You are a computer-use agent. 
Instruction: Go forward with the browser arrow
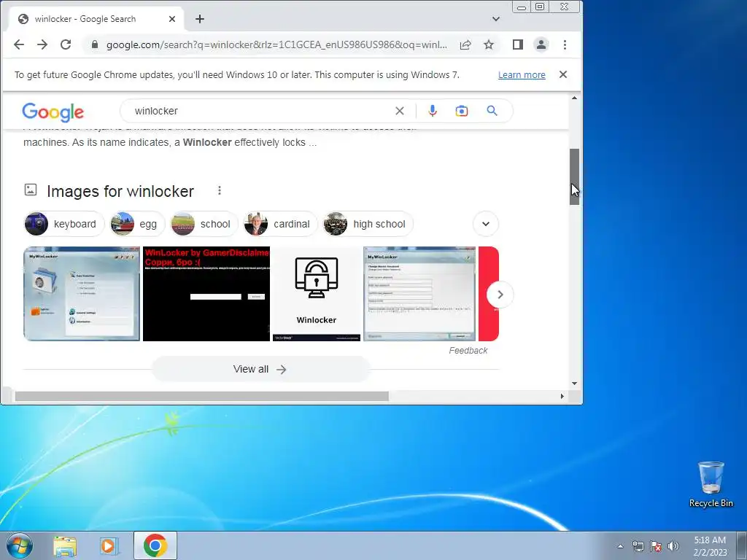click(x=42, y=44)
